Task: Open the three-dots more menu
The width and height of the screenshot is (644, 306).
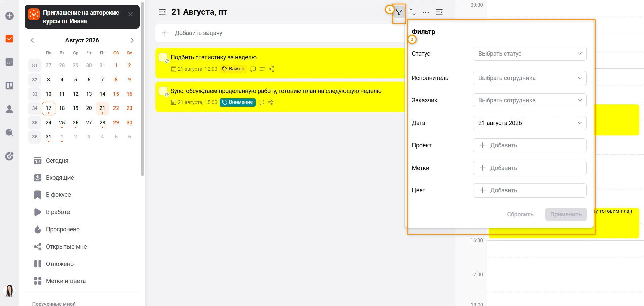Action: (426, 12)
